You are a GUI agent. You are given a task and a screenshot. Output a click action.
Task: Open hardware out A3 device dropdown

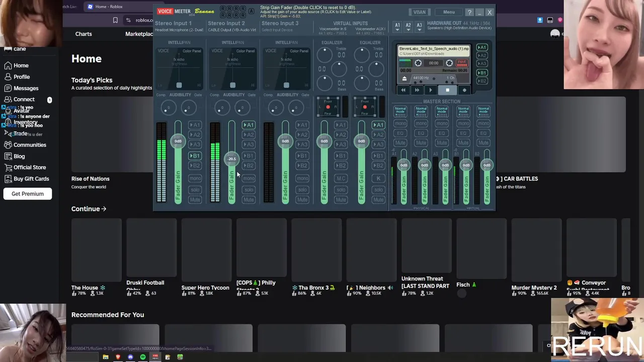(419, 26)
